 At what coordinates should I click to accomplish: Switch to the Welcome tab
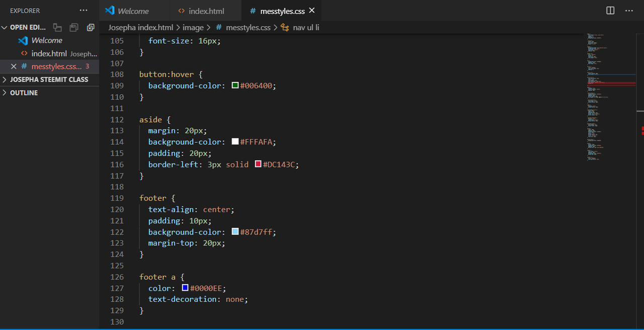click(133, 11)
